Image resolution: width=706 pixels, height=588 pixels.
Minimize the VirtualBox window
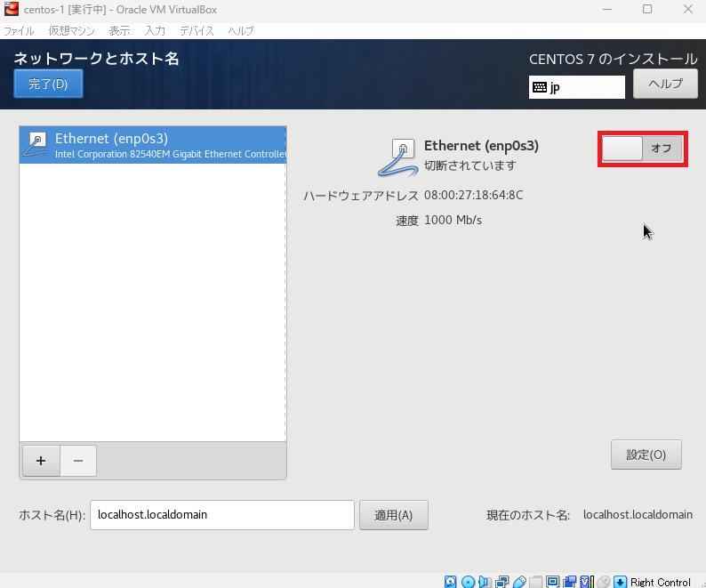tap(607, 9)
